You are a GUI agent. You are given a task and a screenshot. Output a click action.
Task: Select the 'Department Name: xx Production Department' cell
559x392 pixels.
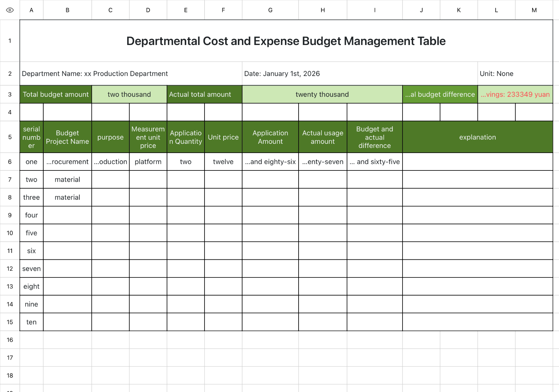131,74
